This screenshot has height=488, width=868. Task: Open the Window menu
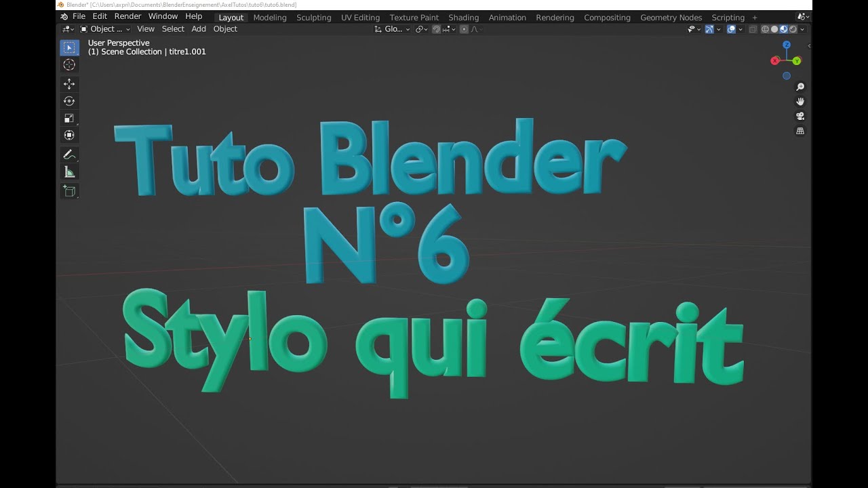click(163, 16)
